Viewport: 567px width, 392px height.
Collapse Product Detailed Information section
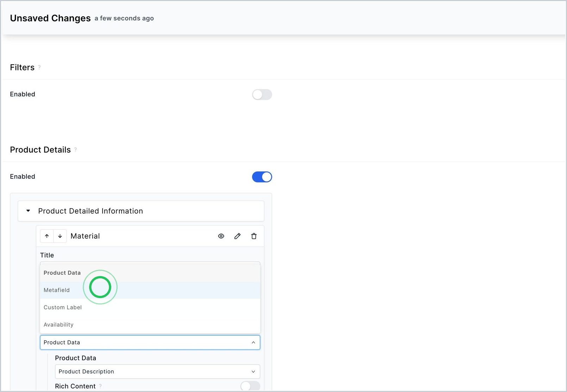(28, 211)
